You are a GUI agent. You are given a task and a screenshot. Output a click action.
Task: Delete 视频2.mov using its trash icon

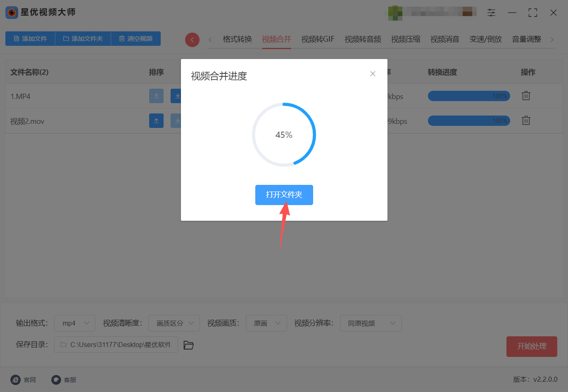[x=525, y=120]
